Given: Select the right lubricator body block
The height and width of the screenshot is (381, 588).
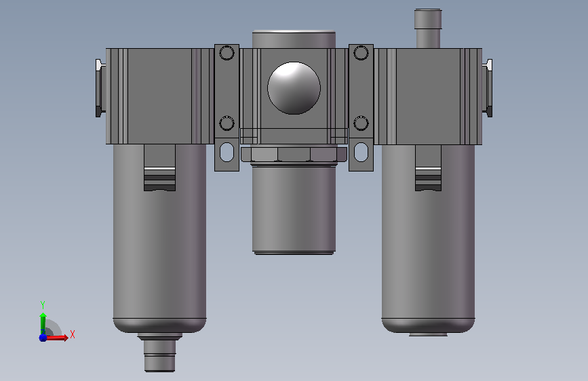Looking at the screenshot, I should (428, 96).
